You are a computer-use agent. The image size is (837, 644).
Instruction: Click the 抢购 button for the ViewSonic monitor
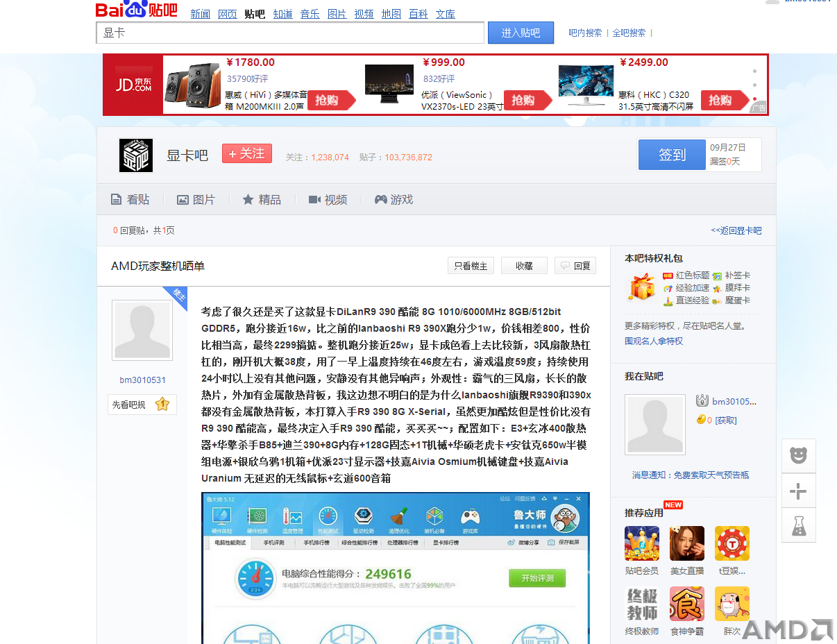pos(527,101)
